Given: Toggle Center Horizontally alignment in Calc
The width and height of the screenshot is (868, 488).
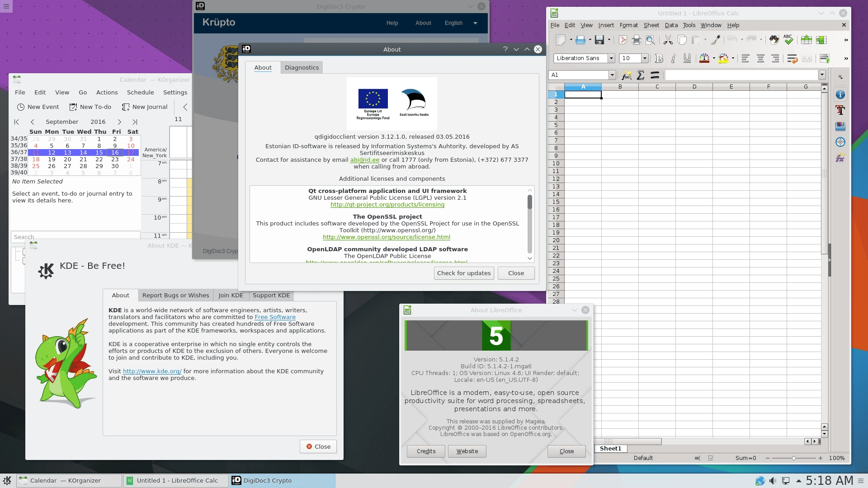Looking at the screenshot, I should click(760, 58).
